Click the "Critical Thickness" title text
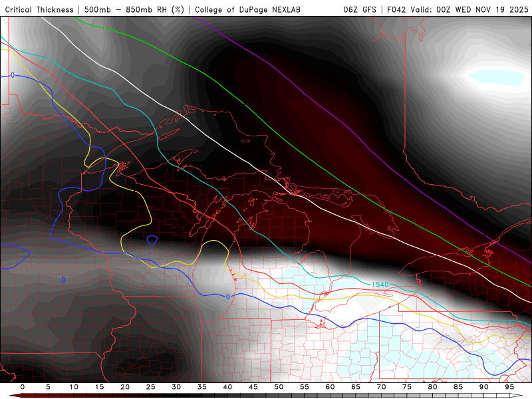 39,9
